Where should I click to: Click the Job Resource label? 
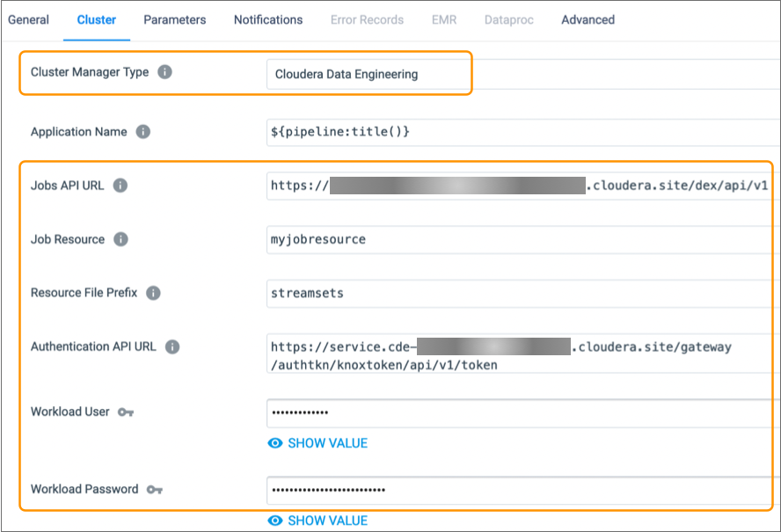(x=68, y=239)
